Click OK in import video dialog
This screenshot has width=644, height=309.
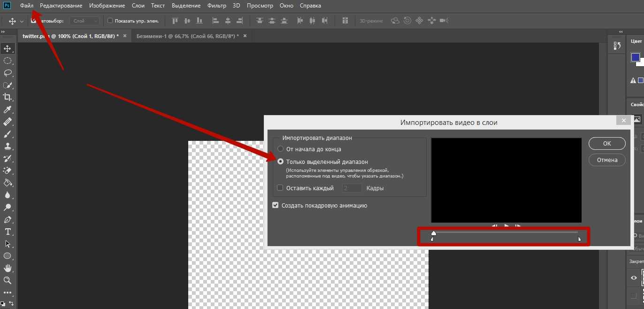tap(606, 143)
